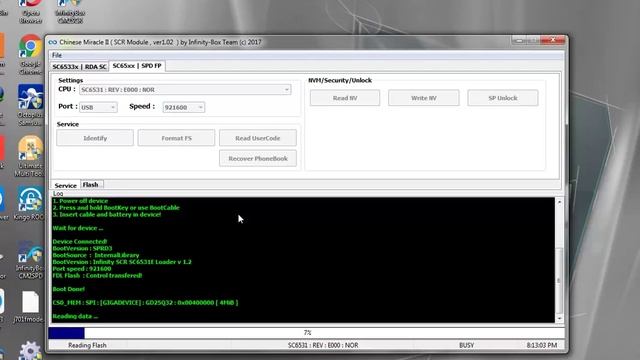Open the File menu
The image size is (640, 360).
click(x=57, y=55)
